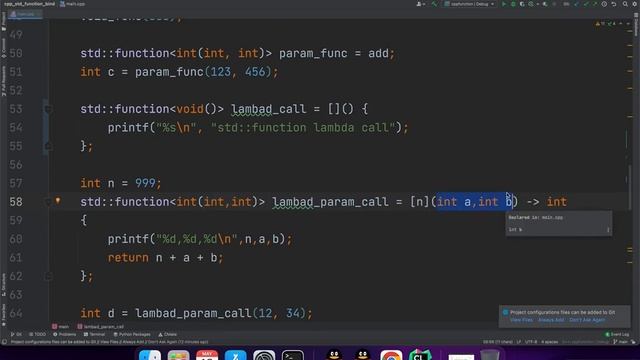Viewport: 640px width, 360px height.
Task: Click the number 999 on line 57
Action: pyautogui.click(x=145, y=183)
